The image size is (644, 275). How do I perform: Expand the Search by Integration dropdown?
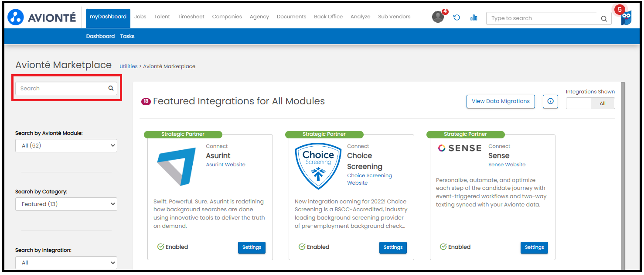coord(66,262)
